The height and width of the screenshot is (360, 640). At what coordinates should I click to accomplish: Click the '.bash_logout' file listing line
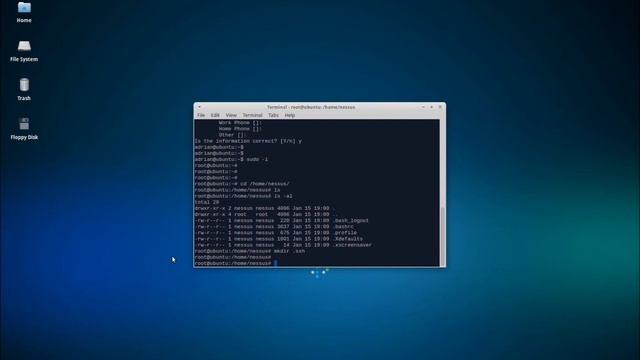[x=282, y=220]
